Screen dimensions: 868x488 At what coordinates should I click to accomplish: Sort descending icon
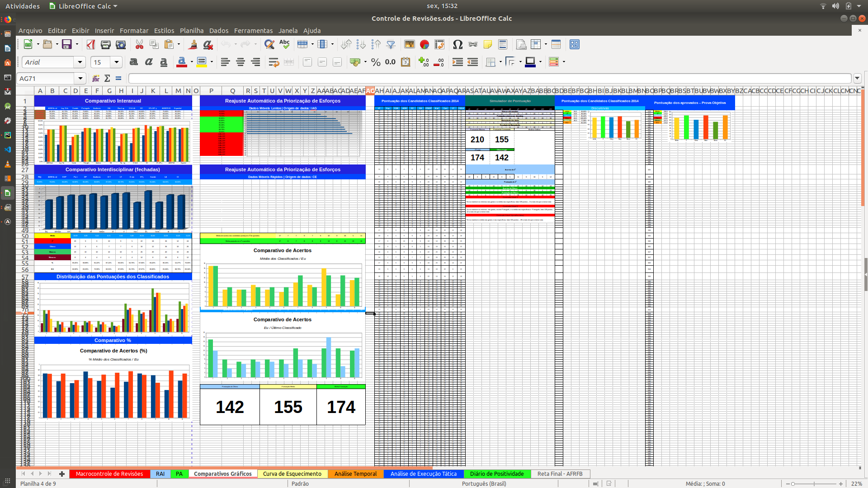(x=361, y=44)
